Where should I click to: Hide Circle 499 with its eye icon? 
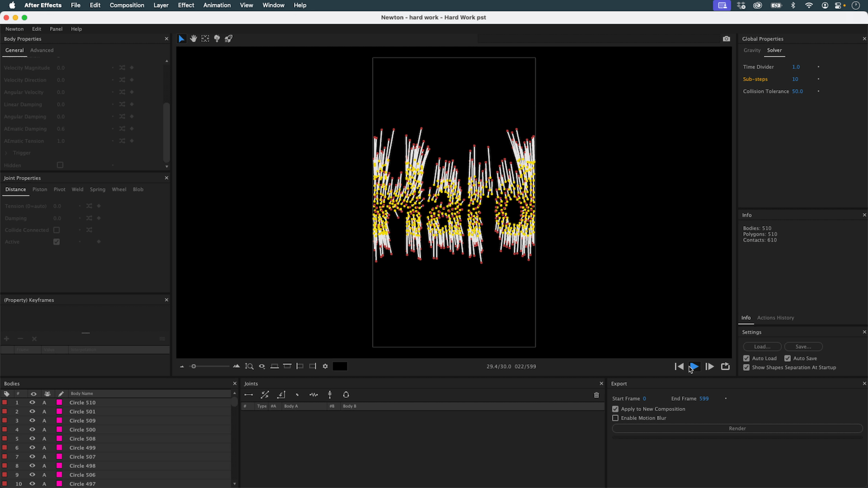[x=33, y=447]
